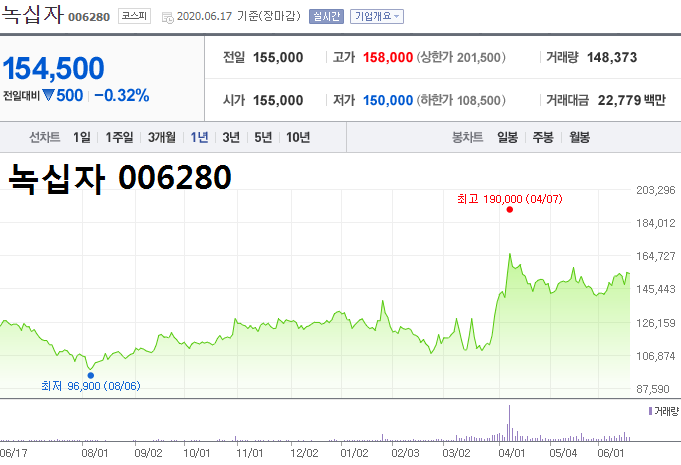This screenshot has width=681, height=465.
Task: Select the 5년 line chart period
Action: [263, 138]
